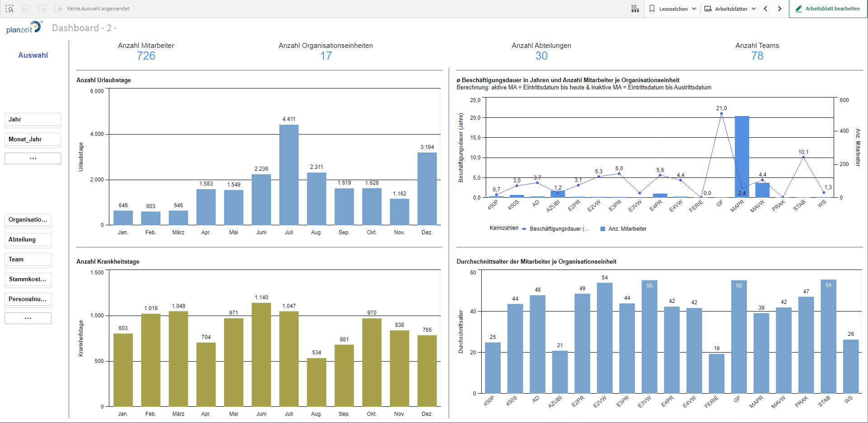
Task: Open the Lesezeichen dropdown
Action: pos(672,9)
